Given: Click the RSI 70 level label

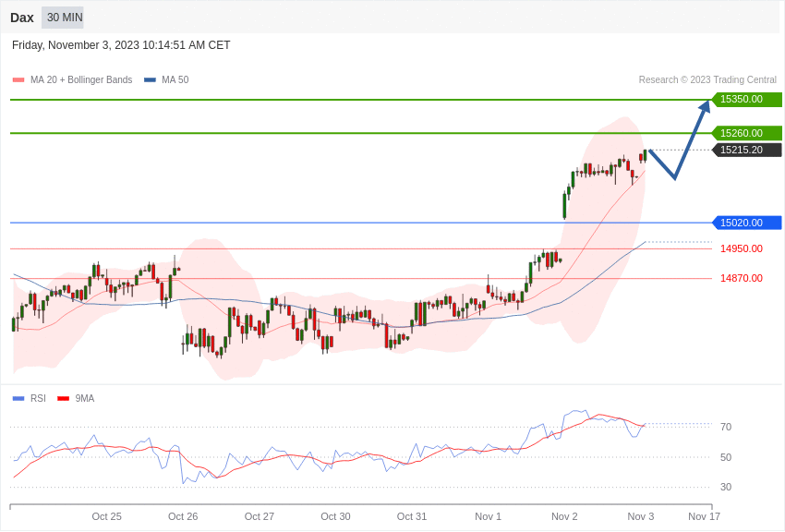Looking at the screenshot, I should [x=726, y=427].
